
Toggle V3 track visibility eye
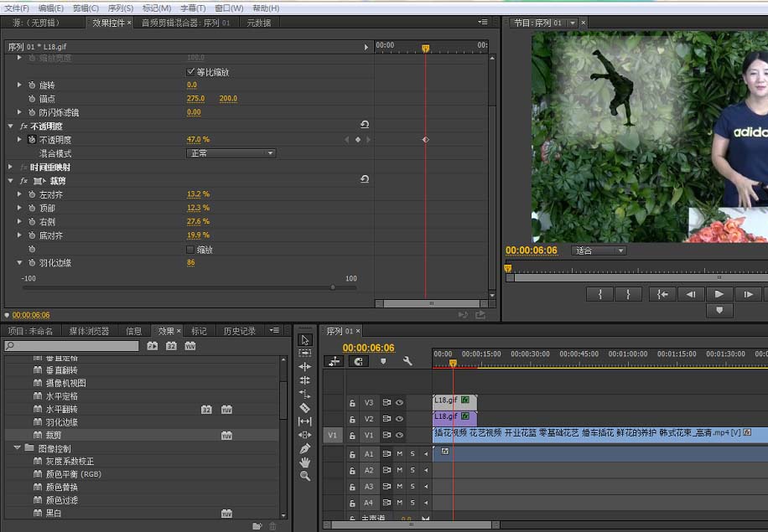click(400, 402)
